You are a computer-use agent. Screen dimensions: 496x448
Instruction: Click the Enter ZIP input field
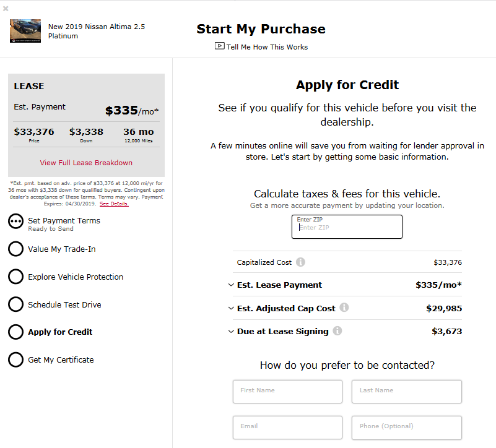[347, 226]
